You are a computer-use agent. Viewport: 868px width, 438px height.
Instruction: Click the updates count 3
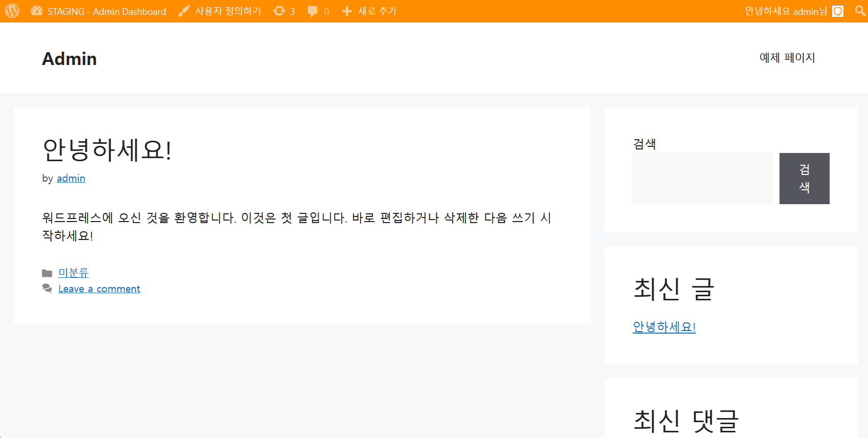tap(293, 11)
